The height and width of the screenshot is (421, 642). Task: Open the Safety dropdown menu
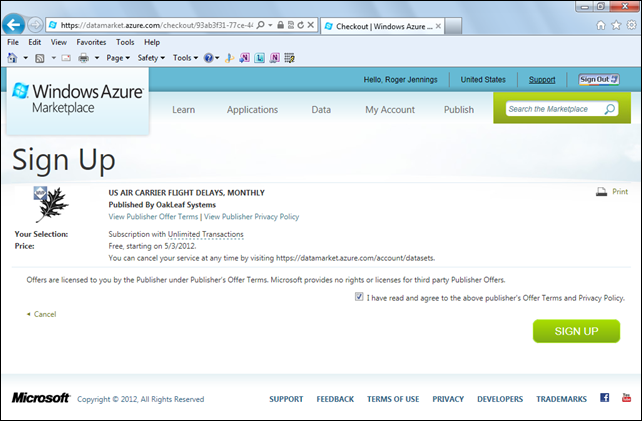pyautogui.click(x=151, y=58)
